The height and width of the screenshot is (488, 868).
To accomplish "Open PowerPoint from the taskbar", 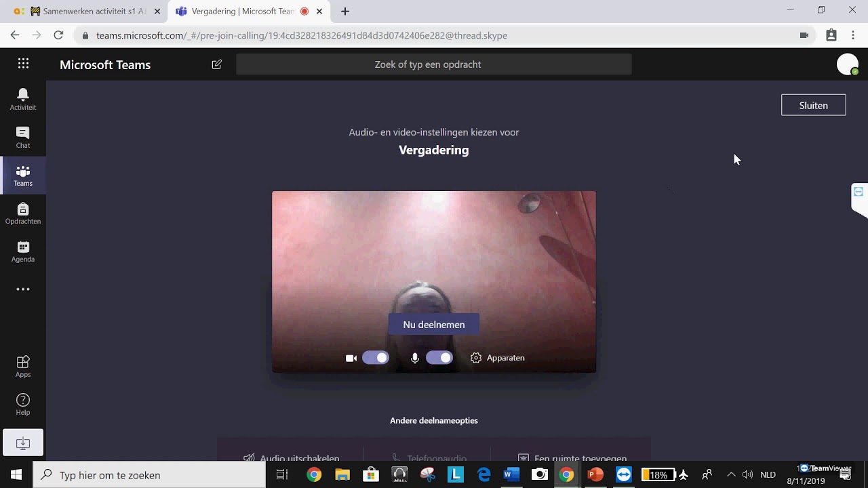I will pyautogui.click(x=595, y=475).
